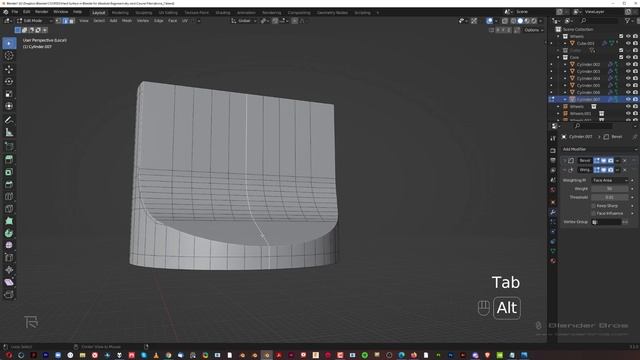Open the Render properties tab

553,151
